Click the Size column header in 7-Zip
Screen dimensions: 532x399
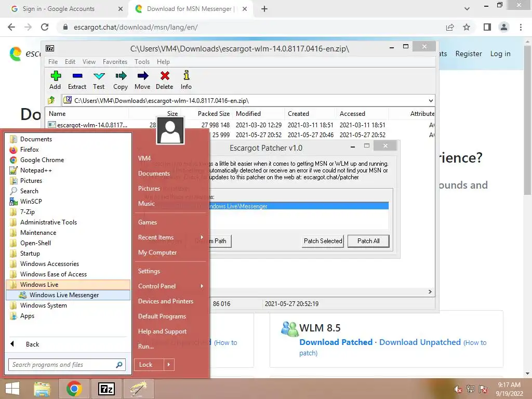[172, 114]
